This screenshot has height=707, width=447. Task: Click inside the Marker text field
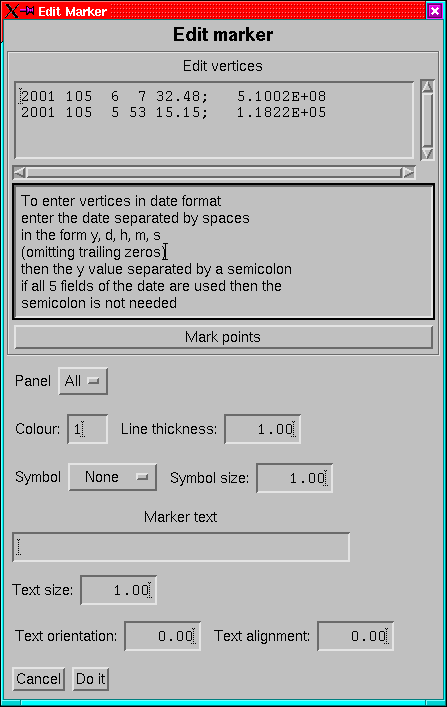tap(181, 547)
